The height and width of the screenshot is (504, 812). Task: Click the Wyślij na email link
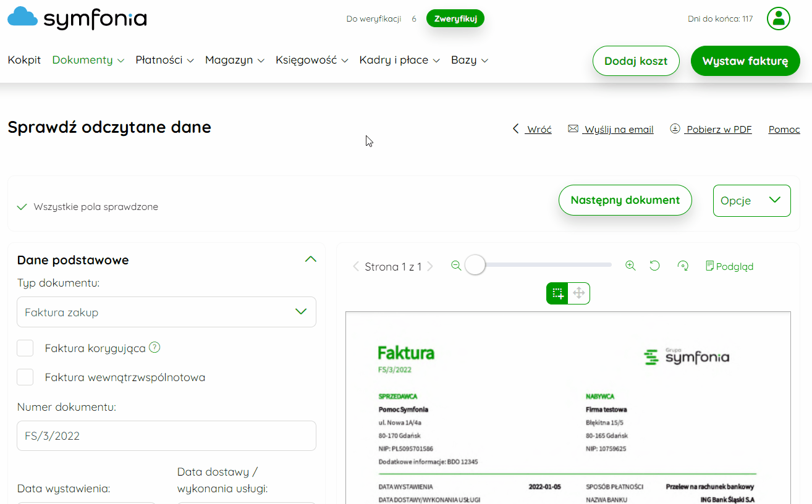click(x=611, y=129)
